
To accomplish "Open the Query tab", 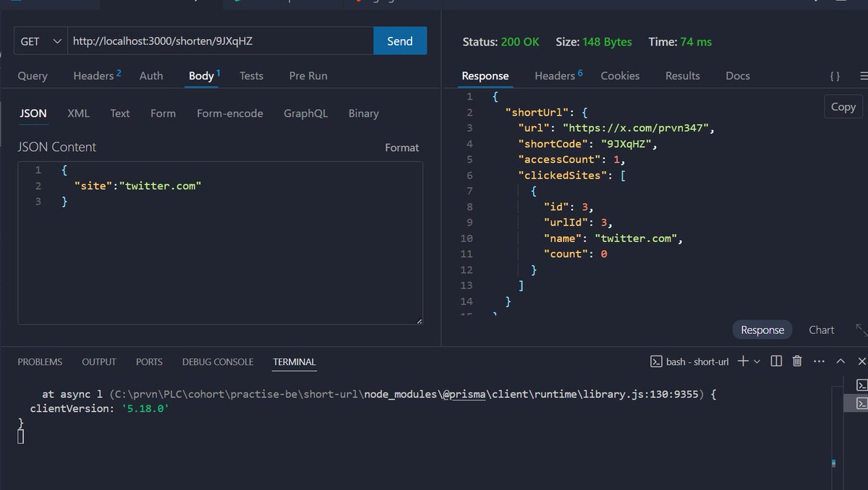I will tap(33, 76).
